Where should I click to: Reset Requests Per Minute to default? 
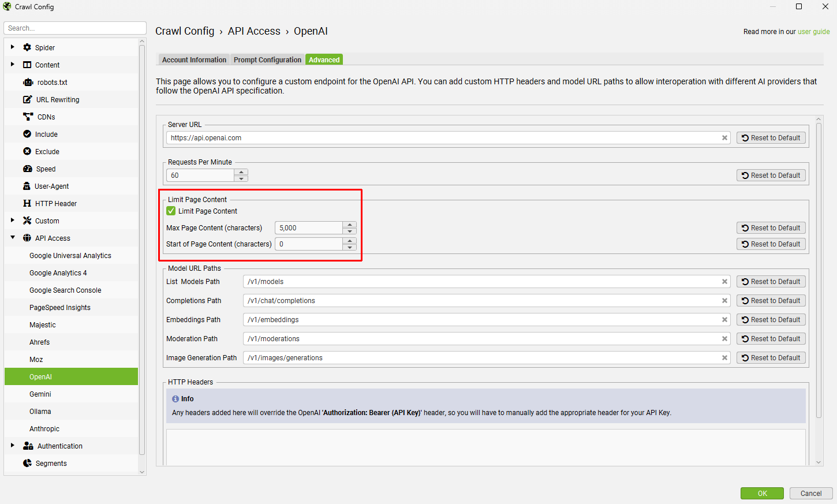tap(771, 176)
